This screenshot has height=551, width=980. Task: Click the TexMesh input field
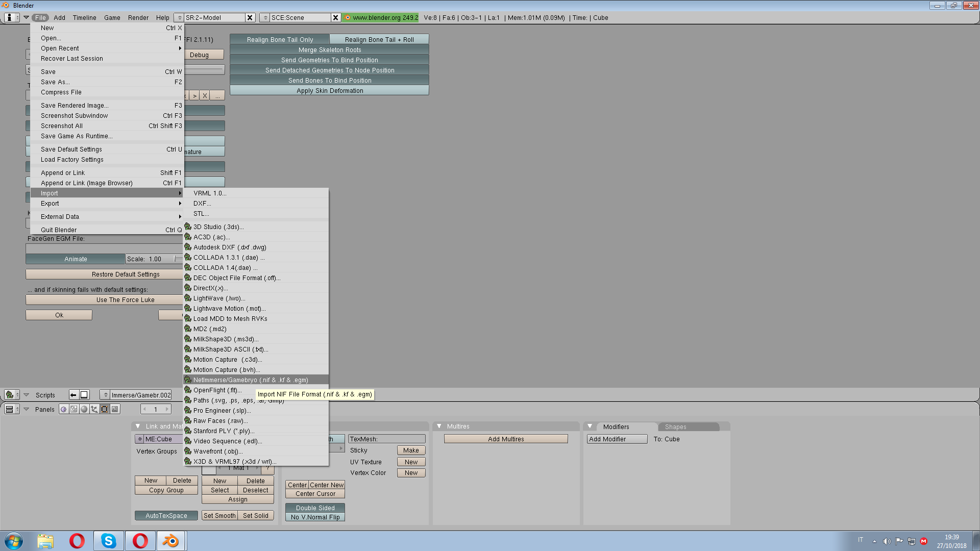tap(387, 439)
